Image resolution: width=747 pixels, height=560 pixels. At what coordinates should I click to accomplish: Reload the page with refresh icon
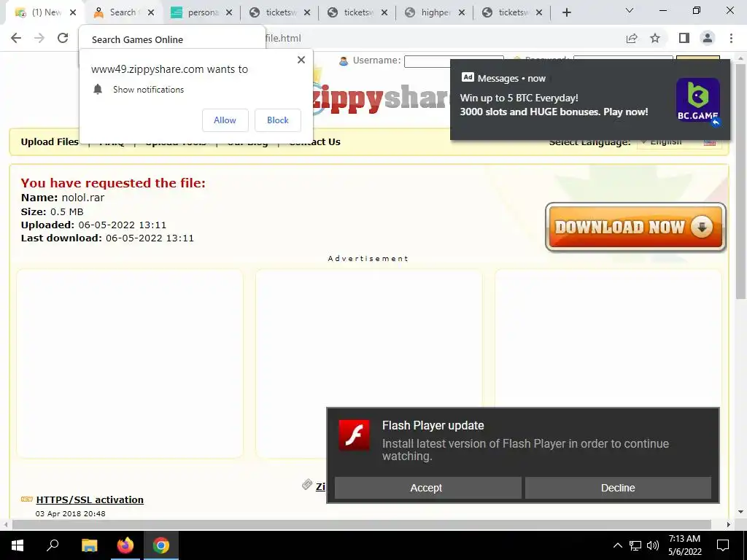(x=63, y=38)
